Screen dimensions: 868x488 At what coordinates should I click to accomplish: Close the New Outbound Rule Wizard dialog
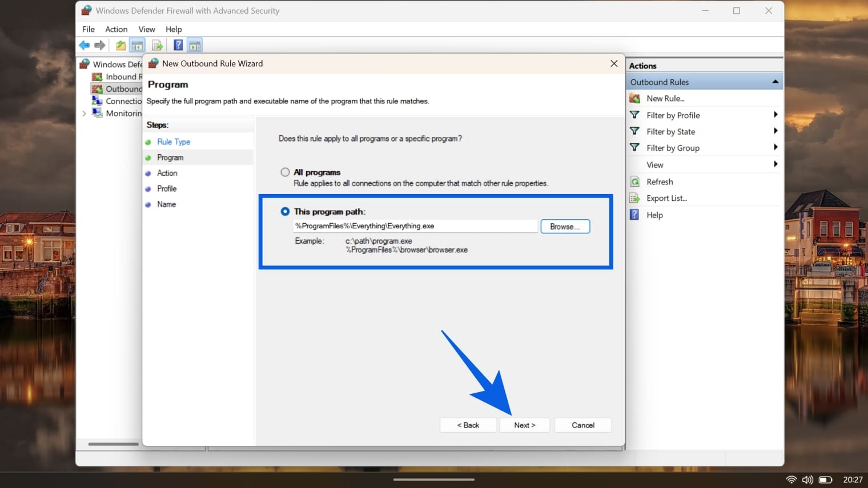[x=614, y=63]
